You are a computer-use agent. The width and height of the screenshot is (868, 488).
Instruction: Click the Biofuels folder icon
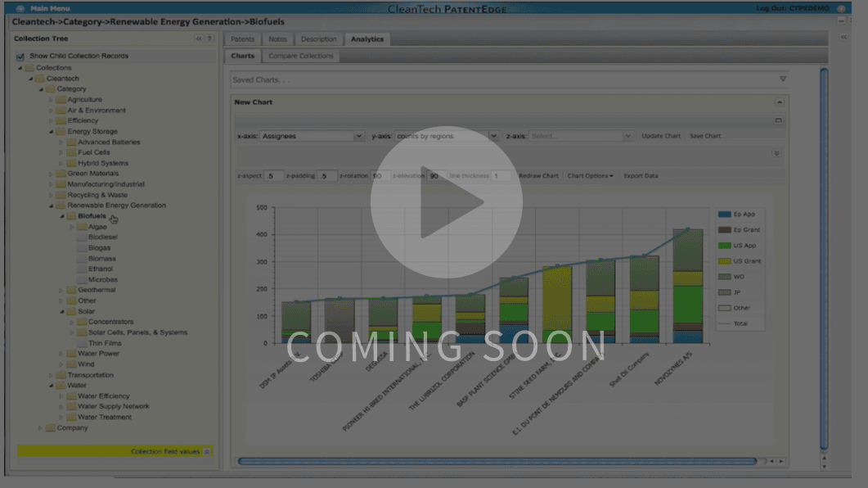pos(71,216)
